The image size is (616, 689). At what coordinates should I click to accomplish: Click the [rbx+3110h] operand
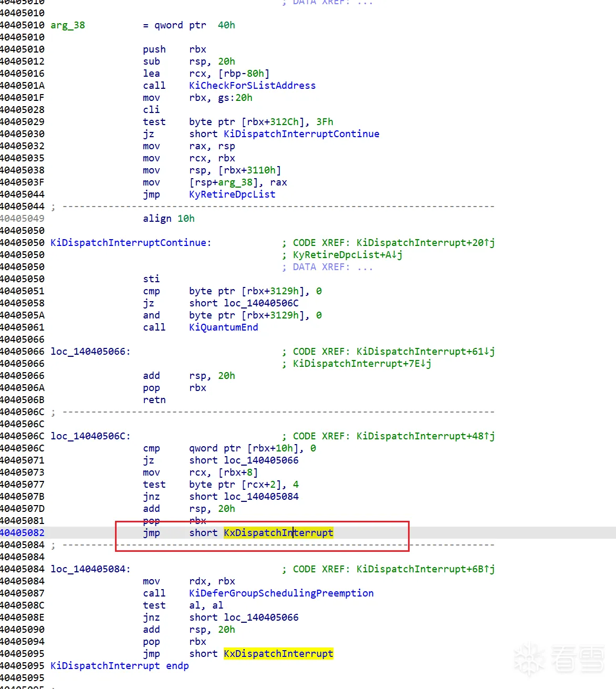249,170
